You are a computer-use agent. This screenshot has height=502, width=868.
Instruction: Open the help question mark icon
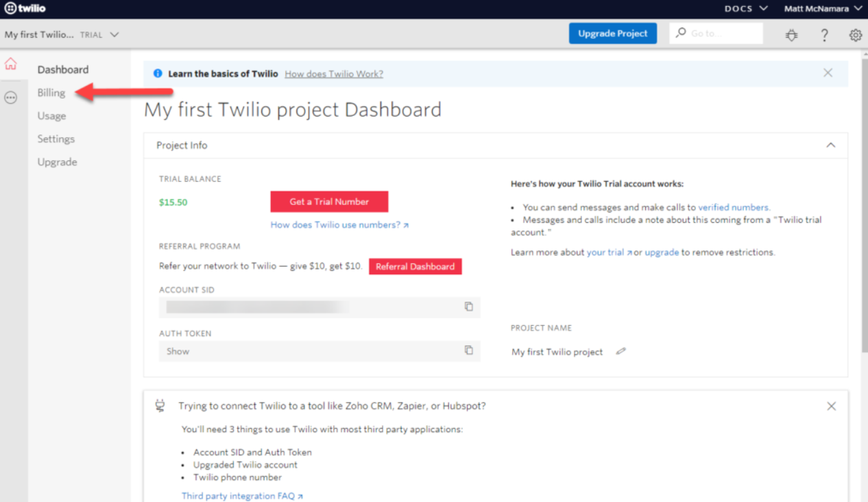[x=825, y=35]
